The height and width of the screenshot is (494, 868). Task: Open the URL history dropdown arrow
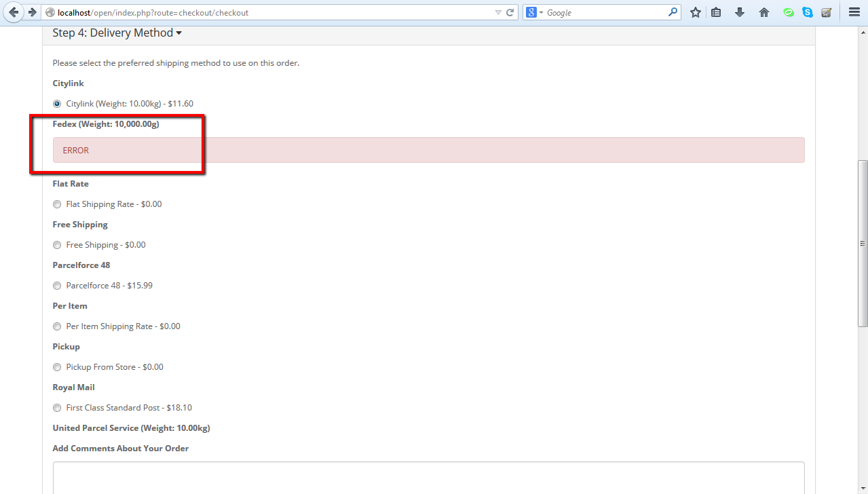coord(498,12)
